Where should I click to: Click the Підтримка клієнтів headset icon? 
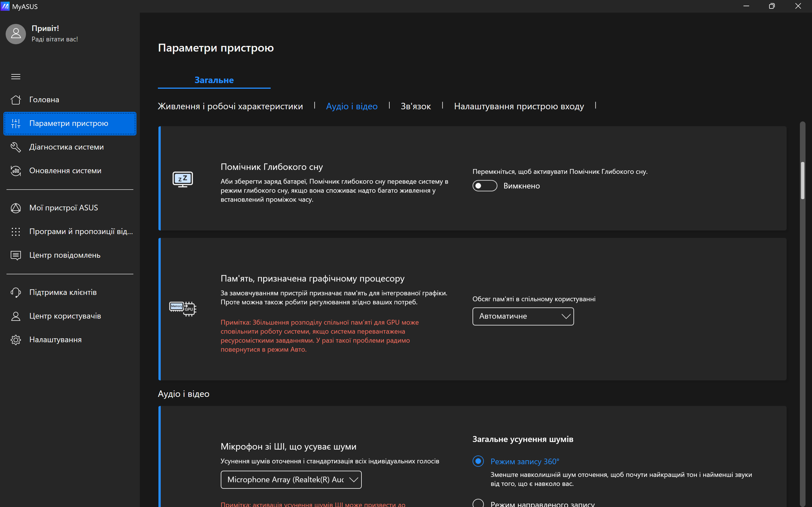click(x=16, y=292)
